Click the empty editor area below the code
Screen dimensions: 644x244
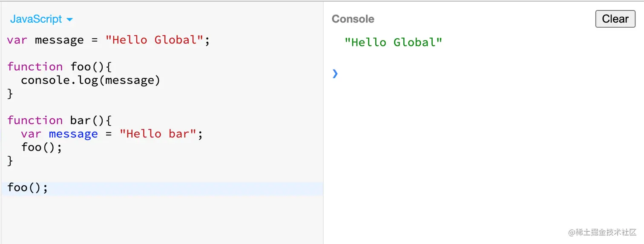pyautogui.click(x=162, y=219)
